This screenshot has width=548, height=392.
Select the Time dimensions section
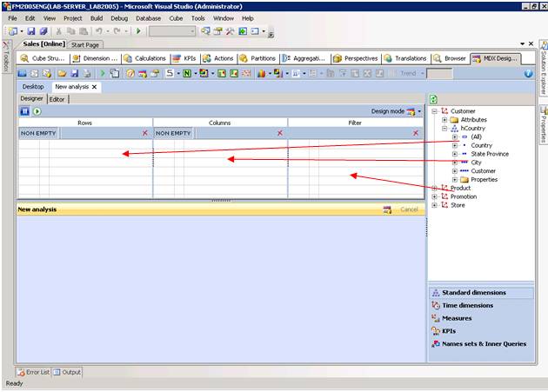(x=481, y=306)
